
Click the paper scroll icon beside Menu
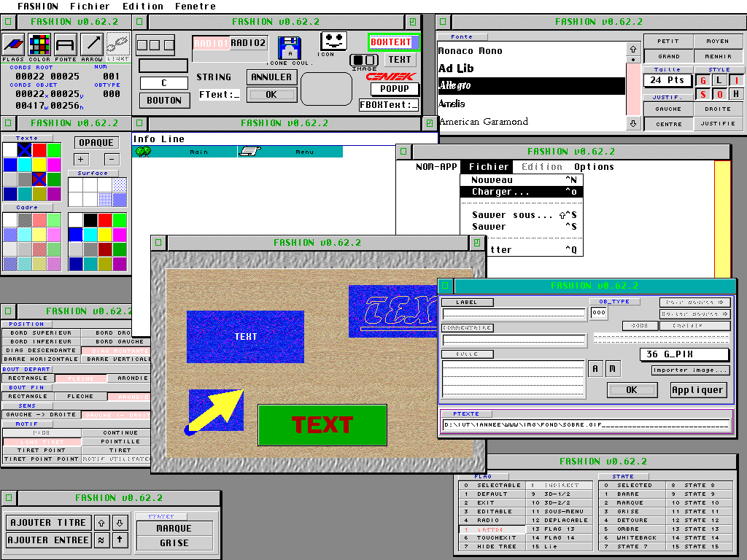(249, 152)
